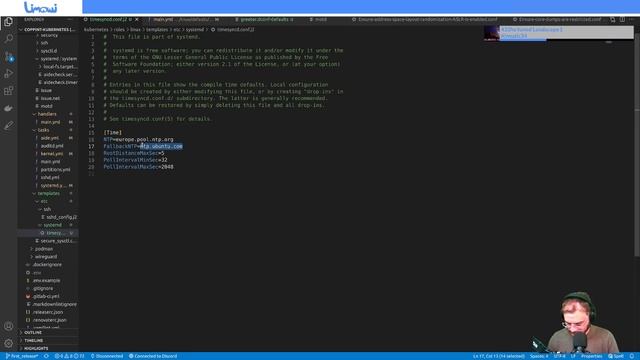Open the renovaterc.json file
This screenshot has width=640, height=360.
[x=49, y=320]
